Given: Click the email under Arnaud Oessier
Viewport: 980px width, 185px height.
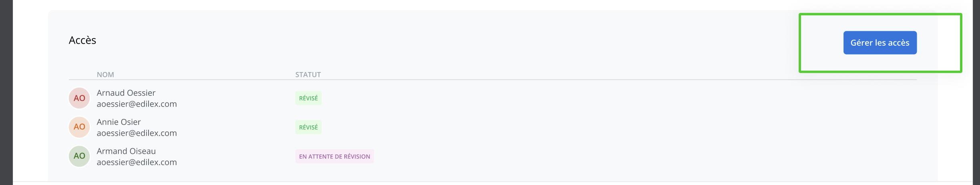Looking at the screenshot, I should click(x=137, y=104).
